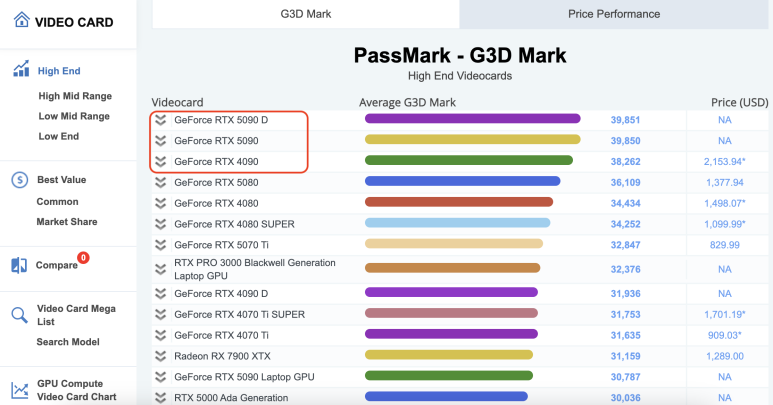Expand the GeForce RTX 4070 Ti chevron
The width and height of the screenshot is (773, 405).
(x=160, y=335)
